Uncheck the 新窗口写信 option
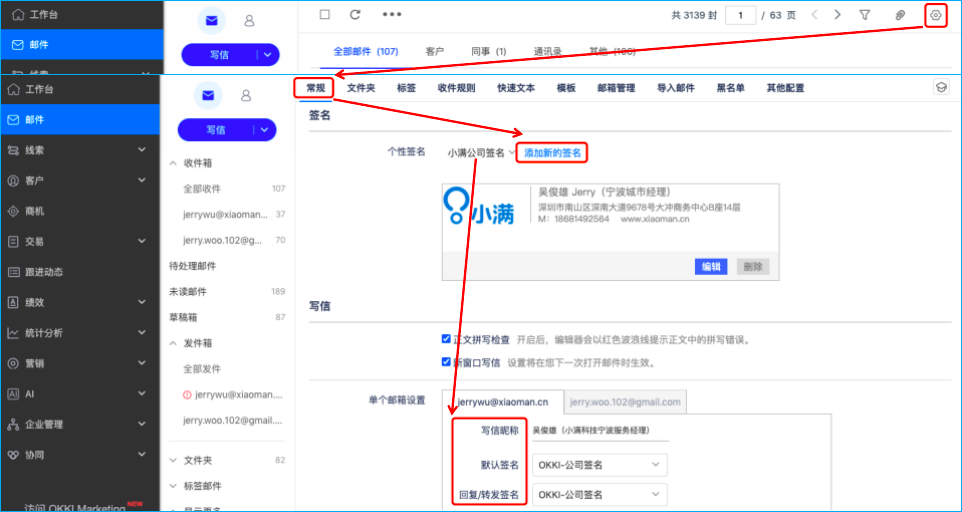The image size is (962, 512). (x=446, y=362)
